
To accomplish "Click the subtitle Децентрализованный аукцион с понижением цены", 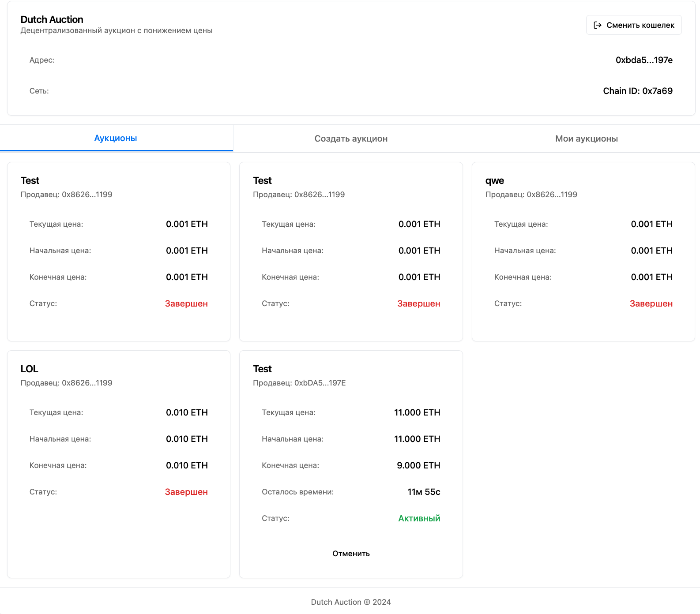I will pos(117,30).
